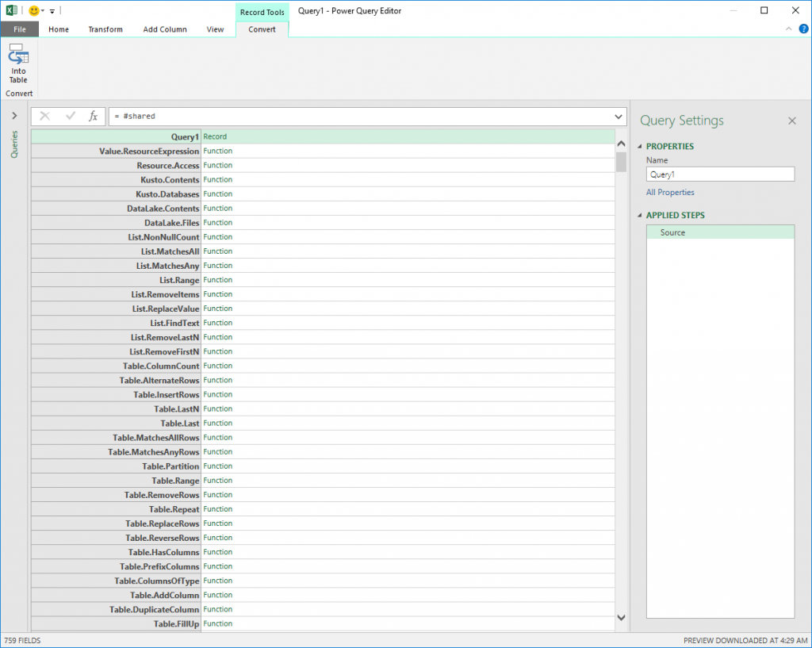
Task: Close the Query Settings pane
Action: coord(791,121)
